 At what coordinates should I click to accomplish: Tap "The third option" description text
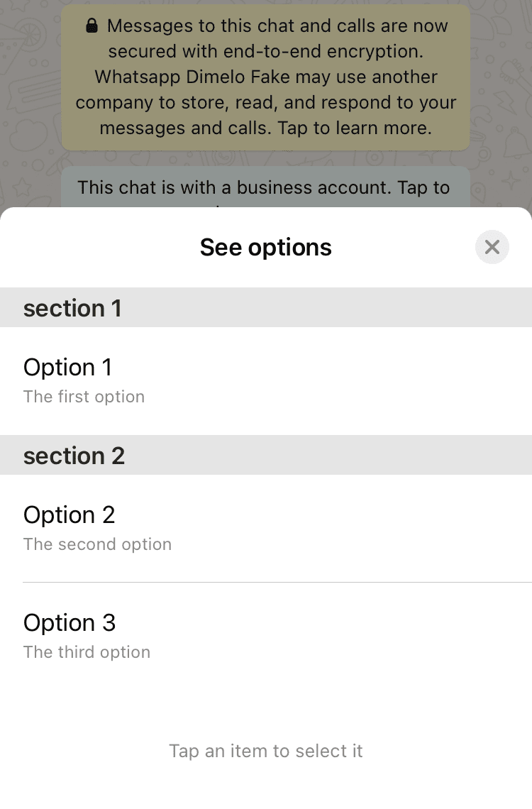pyautogui.click(x=87, y=652)
